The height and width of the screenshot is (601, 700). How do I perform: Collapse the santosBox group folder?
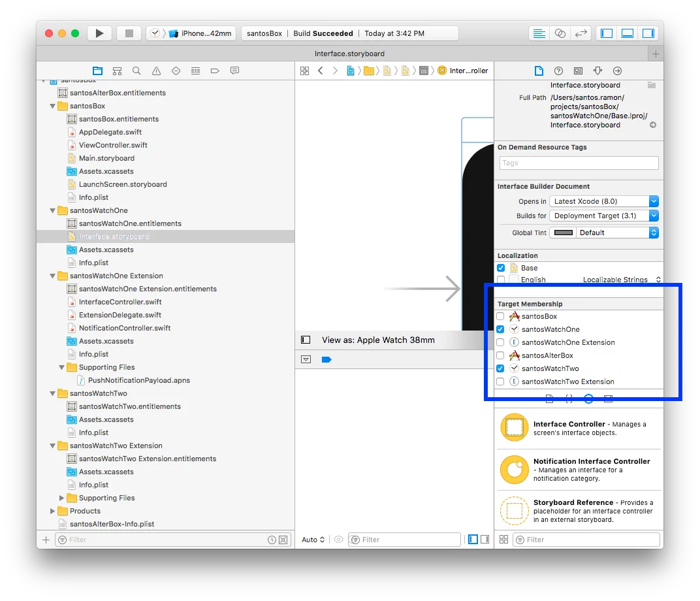[52, 106]
